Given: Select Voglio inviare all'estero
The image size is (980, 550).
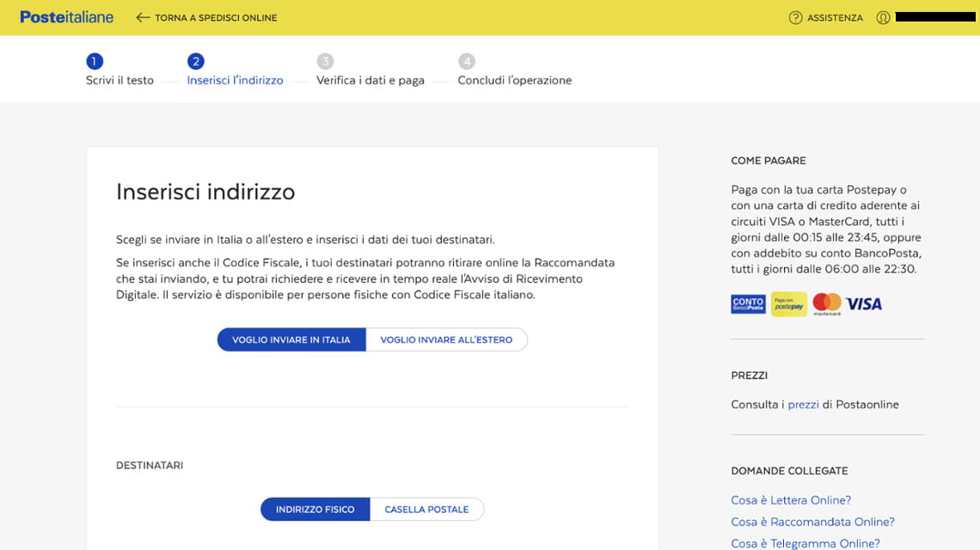Looking at the screenshot, I should 446,339.
